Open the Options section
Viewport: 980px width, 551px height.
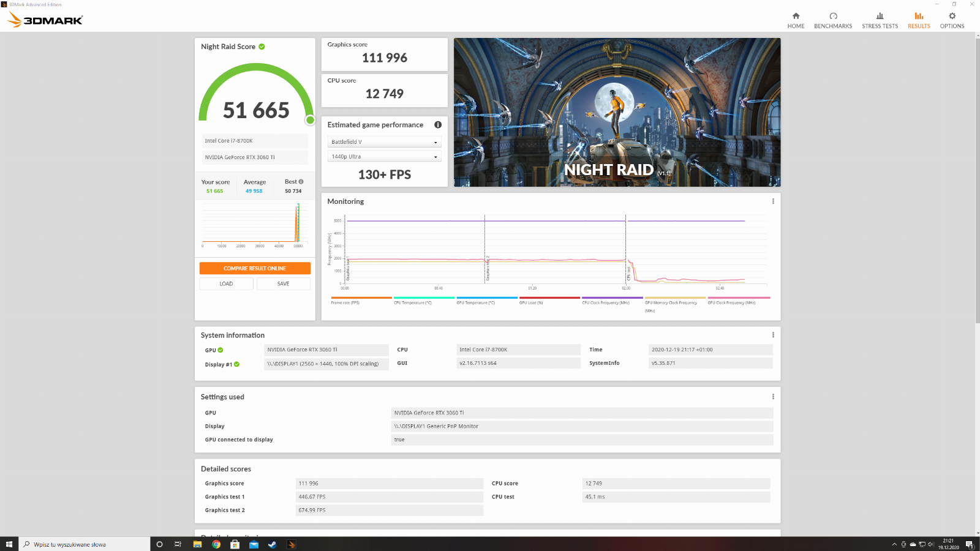[x=952, y=20]
